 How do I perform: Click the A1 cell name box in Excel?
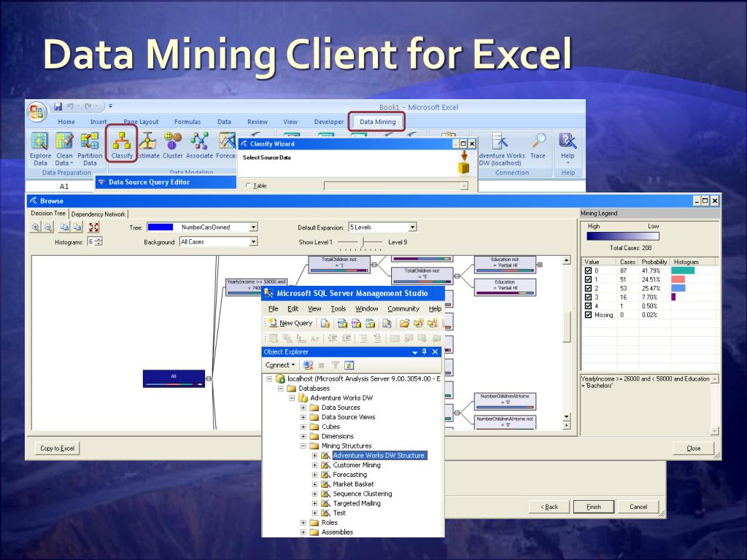point(64,186)
